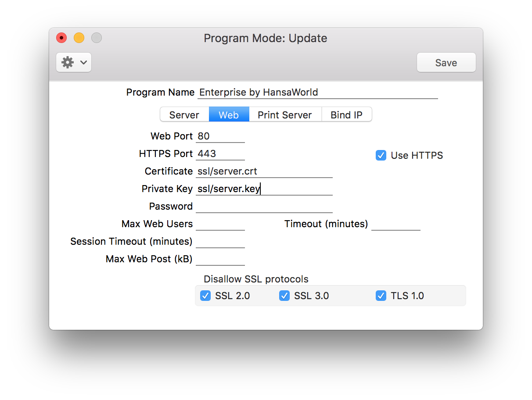Screen dimensions: 532x400
Task: Click the Max Web Users field
Action: pyautogui.click(x=220, y=224)
